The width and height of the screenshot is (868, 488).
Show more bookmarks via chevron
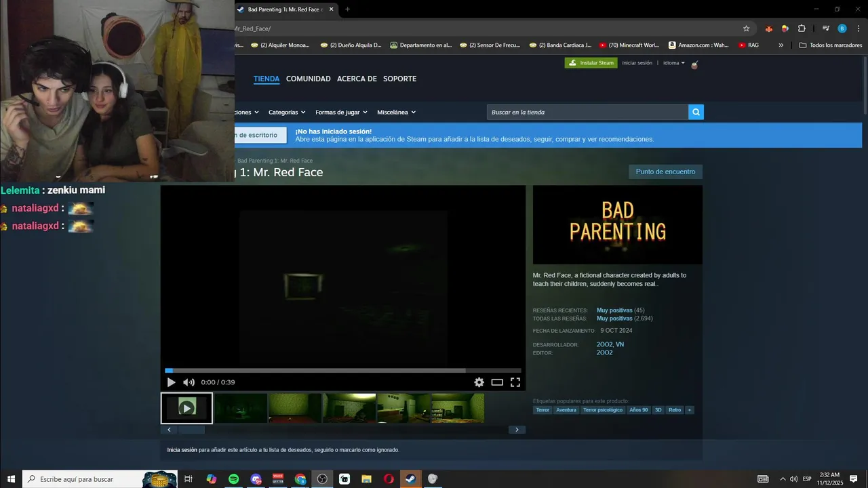[781, 45]
